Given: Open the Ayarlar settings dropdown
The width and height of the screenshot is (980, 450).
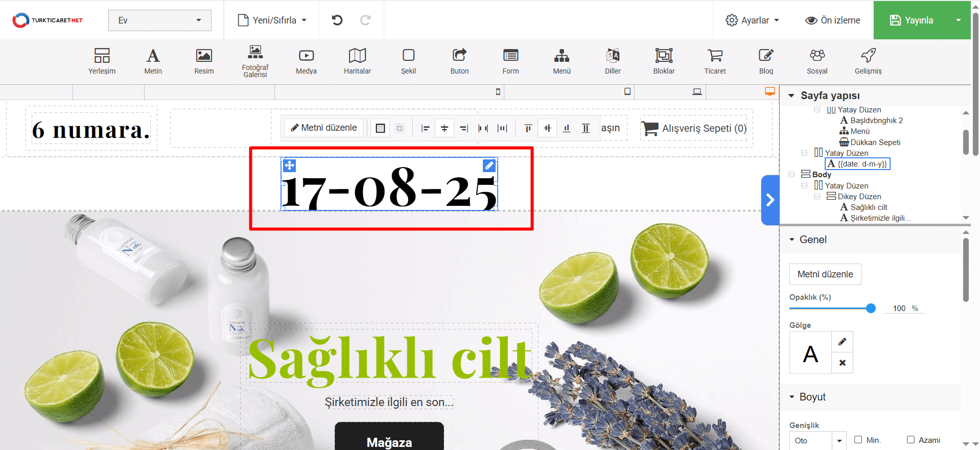Looking at the screenshot, I should coord(753,20).
